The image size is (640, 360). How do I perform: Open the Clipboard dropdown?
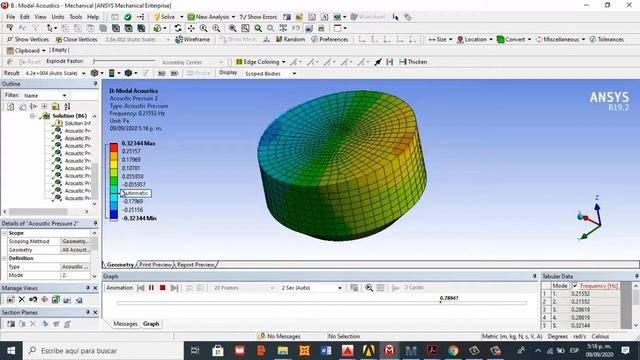pyautogui.click(x=26, y=50)
